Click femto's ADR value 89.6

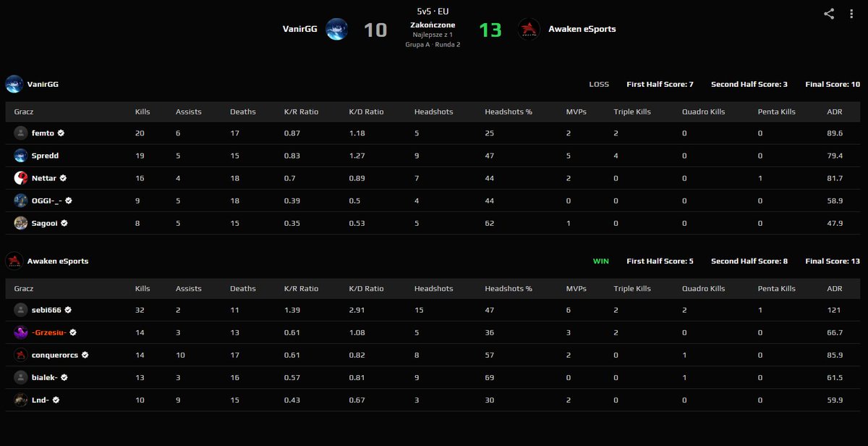coord(835,133)
